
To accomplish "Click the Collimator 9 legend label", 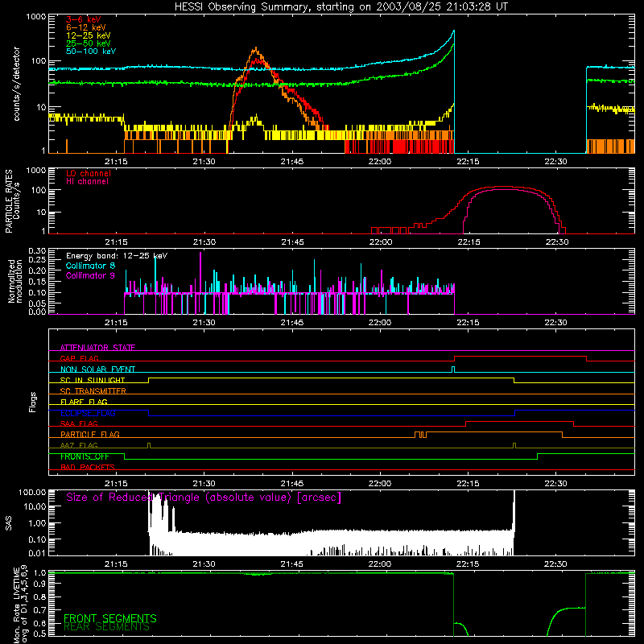I will point(90,275).
